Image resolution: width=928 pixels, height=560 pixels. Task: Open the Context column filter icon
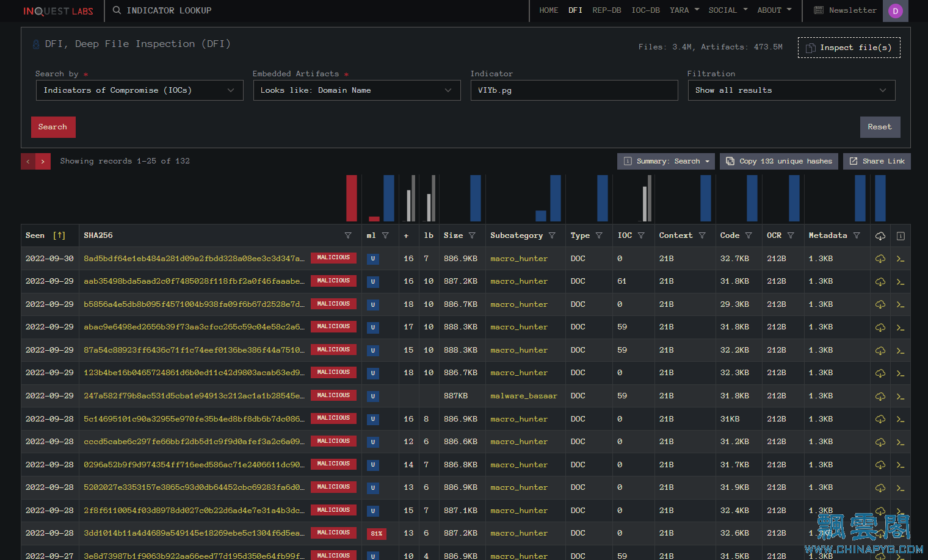point(702,235)
